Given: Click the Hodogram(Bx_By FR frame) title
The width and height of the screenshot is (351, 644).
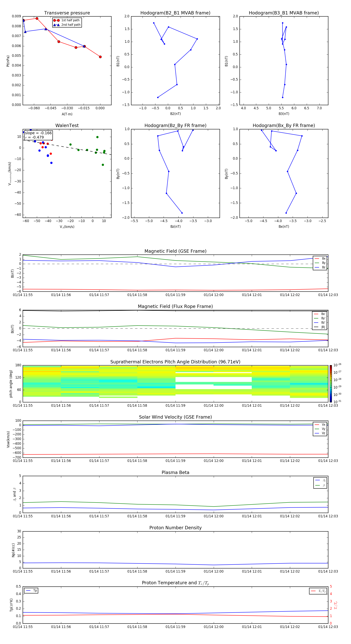Looking at the screenshot, I should click(284, 125).
